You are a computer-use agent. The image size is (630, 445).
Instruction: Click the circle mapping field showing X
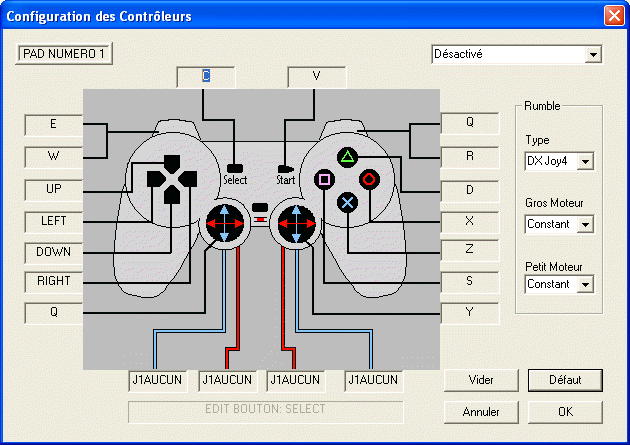tap(470, 222)
